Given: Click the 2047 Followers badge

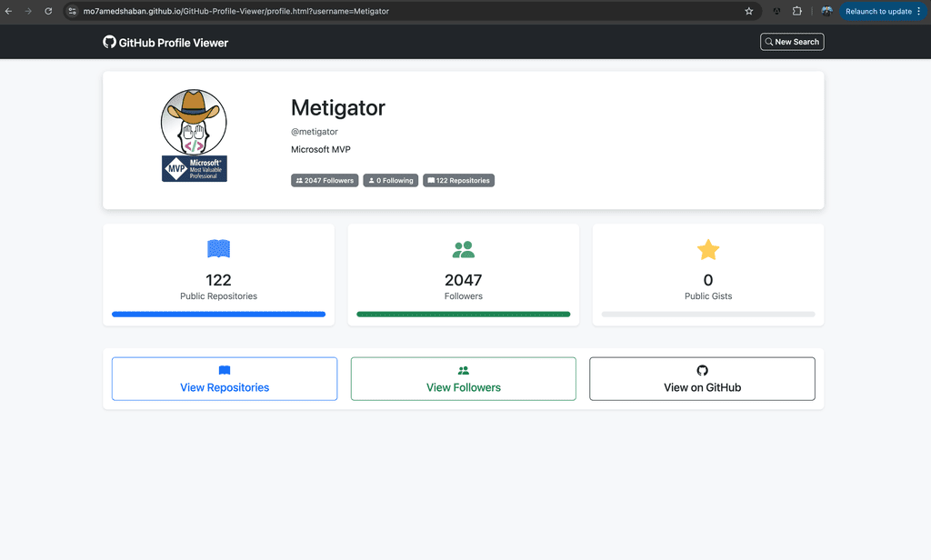Looking at the screenshot, I should pyautogui.click(x=325, y=181).
